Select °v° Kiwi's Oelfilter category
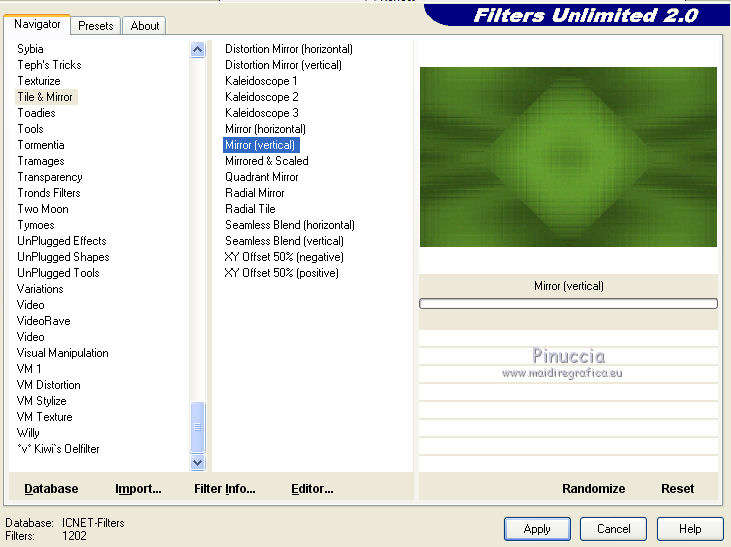 click(x=58, y=449)
